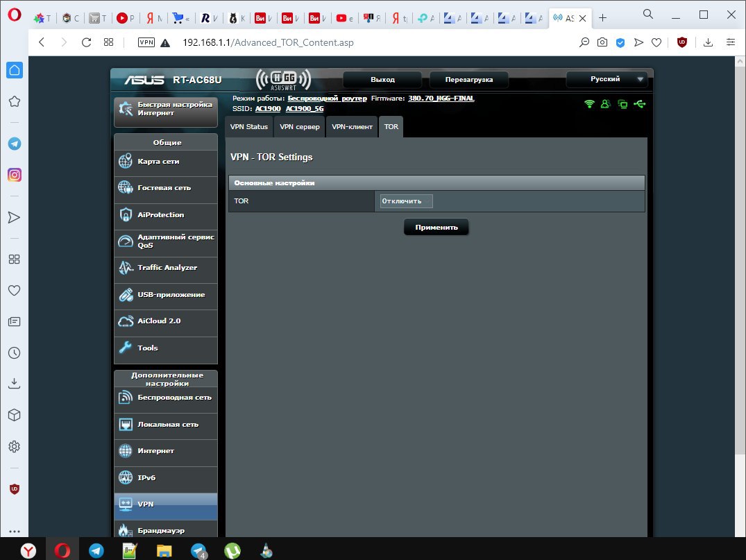Open uTorrent from taskbar
The height and width of the screenshot is (560, 746).
click(x=232, y=550)
